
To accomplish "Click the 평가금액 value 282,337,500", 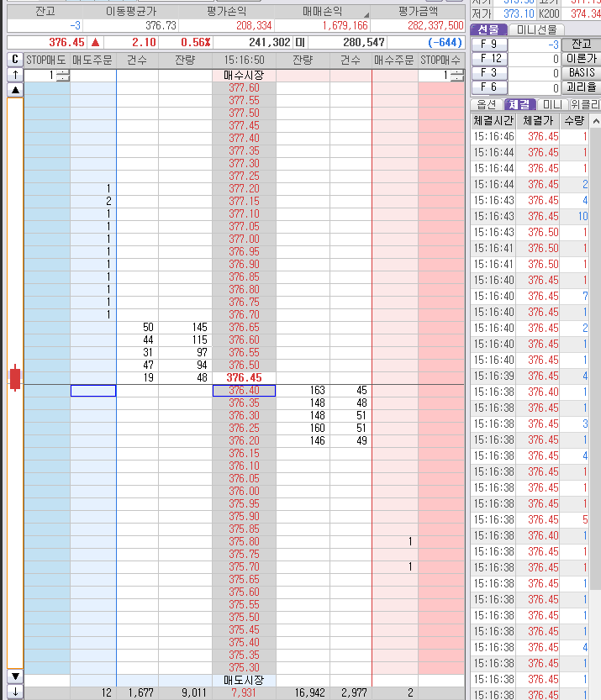I will tap(435, 26).
